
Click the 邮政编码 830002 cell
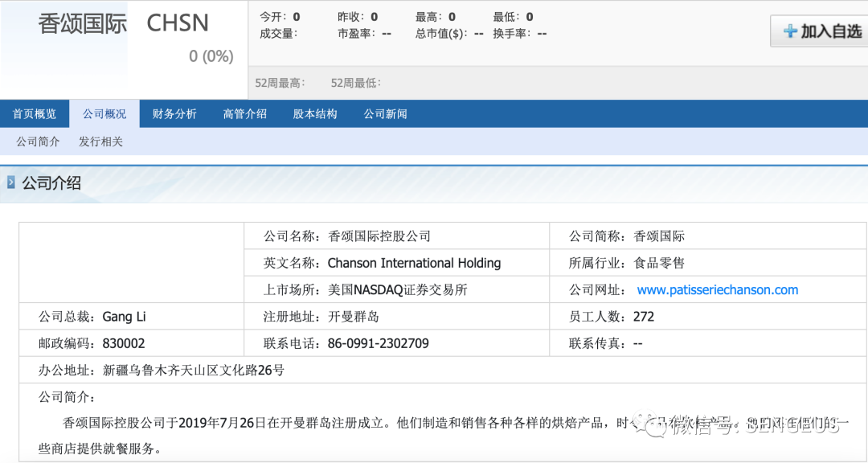point(132,343)
